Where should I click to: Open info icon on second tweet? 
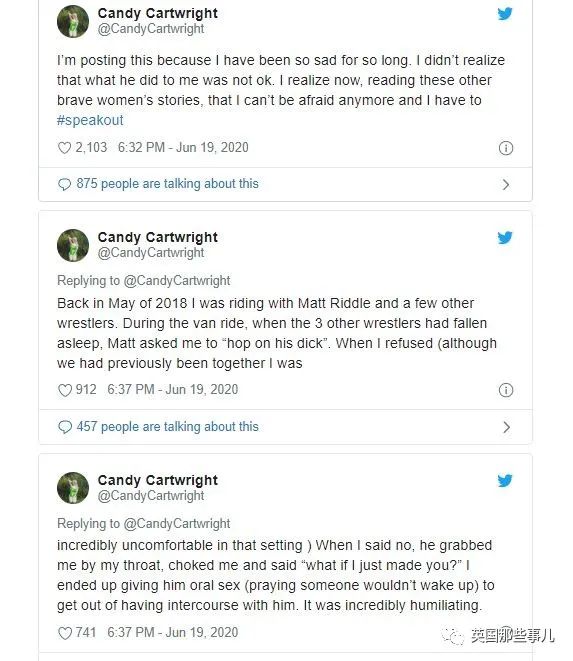click(x=506, y=390)
